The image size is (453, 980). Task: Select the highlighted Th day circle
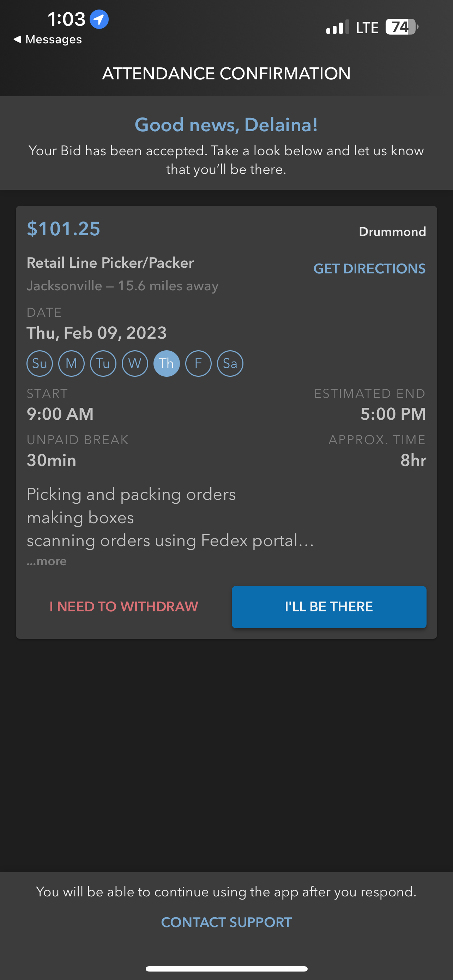coord(167,363)
